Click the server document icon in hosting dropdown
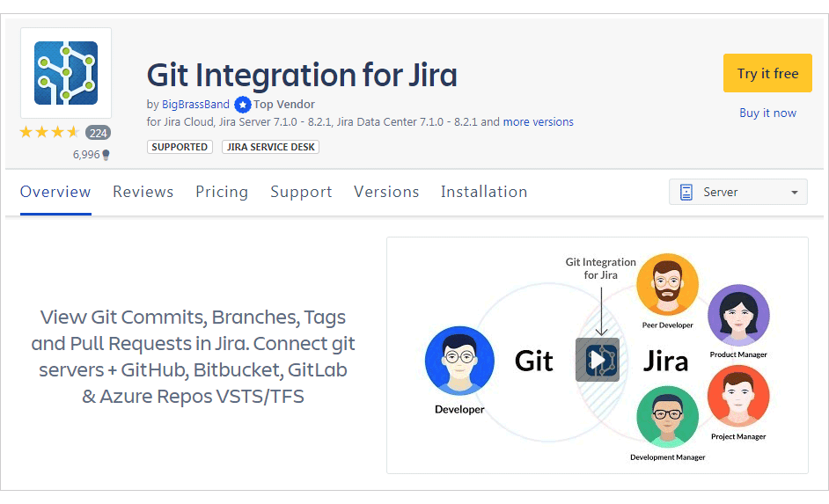The width and height of the screenshot is (829, 504). tap(686, 192)
